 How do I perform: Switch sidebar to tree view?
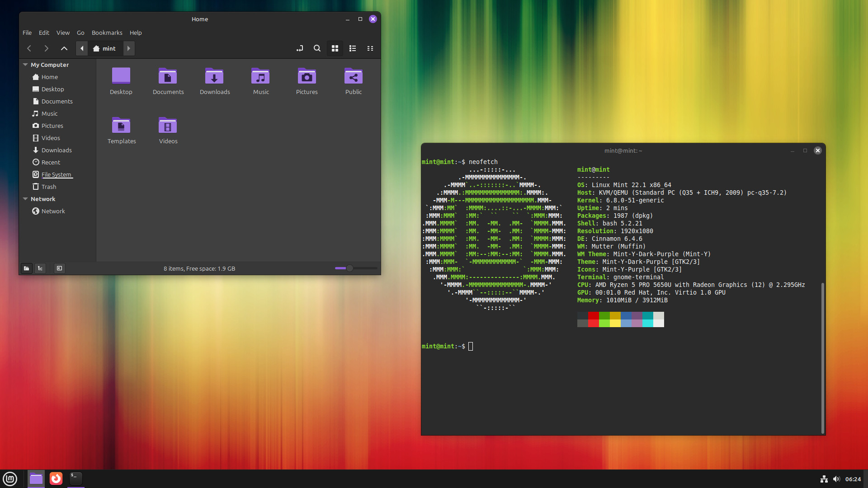pyautogui.click(x=40, y=268)
